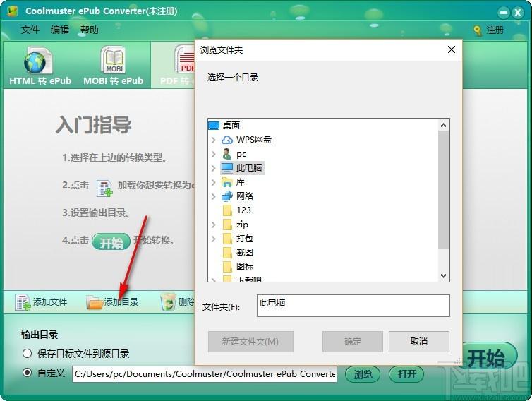Click the folder tree scrollbar thumb

(443, 189)
